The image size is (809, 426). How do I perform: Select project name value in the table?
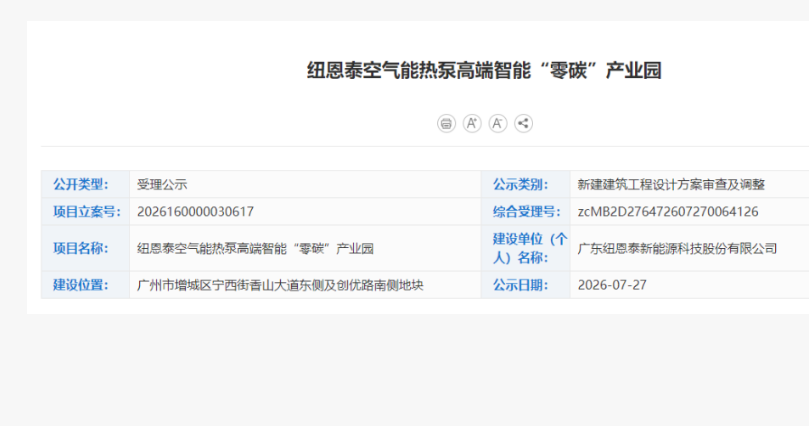[255, 249]
